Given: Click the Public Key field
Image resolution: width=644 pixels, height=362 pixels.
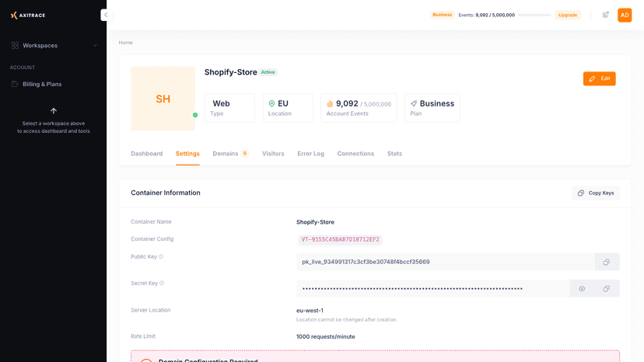Looking at the screenshot, I should [446, 262].
